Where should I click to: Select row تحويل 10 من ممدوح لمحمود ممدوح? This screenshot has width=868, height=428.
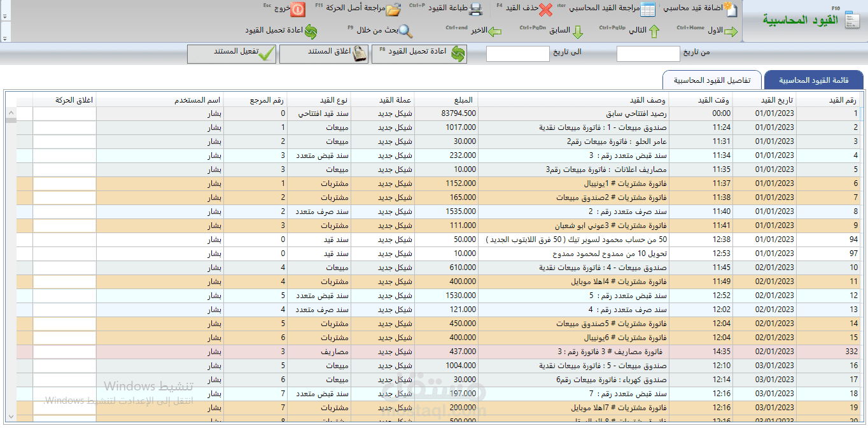[438, 253]
